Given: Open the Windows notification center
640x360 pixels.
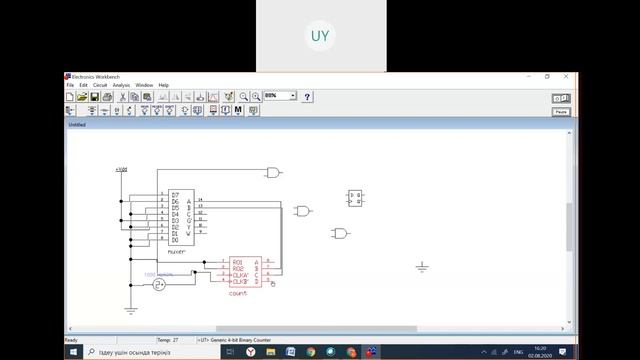Looking at the screenshot, I should click(x=562, y=352).
